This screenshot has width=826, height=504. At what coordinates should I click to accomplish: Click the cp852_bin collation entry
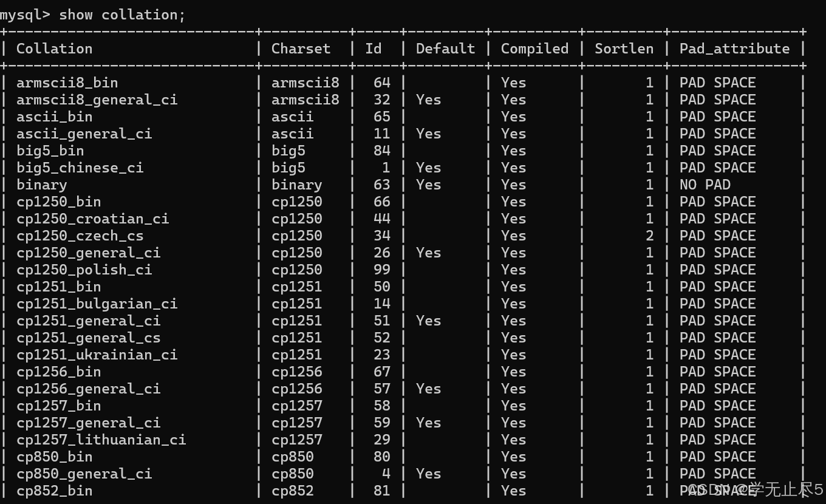point(54,491)
